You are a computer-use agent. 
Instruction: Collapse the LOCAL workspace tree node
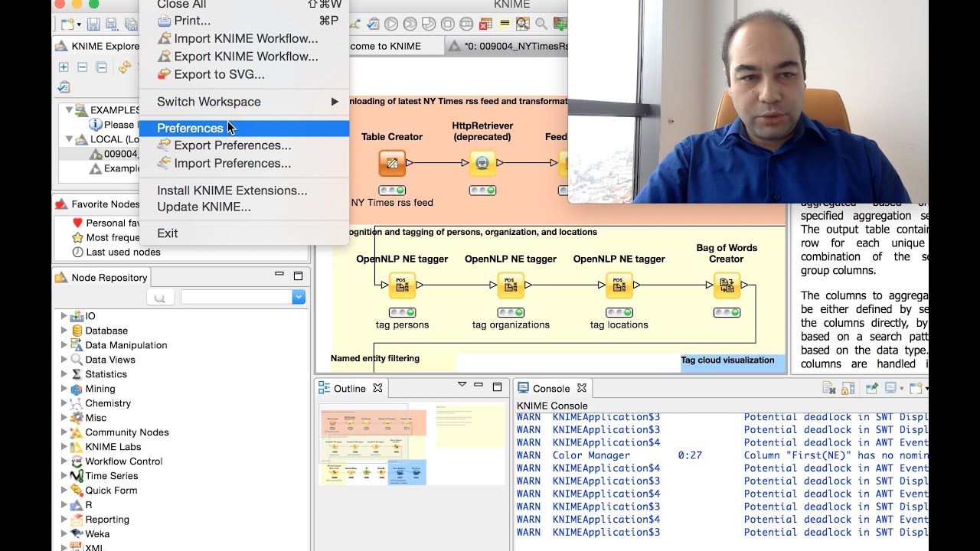(x=69, y=139)
